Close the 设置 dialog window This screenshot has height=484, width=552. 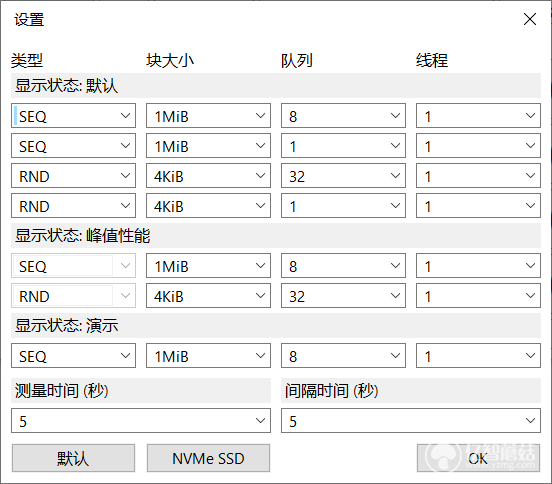pyautogui.click(x=529, y=19)
